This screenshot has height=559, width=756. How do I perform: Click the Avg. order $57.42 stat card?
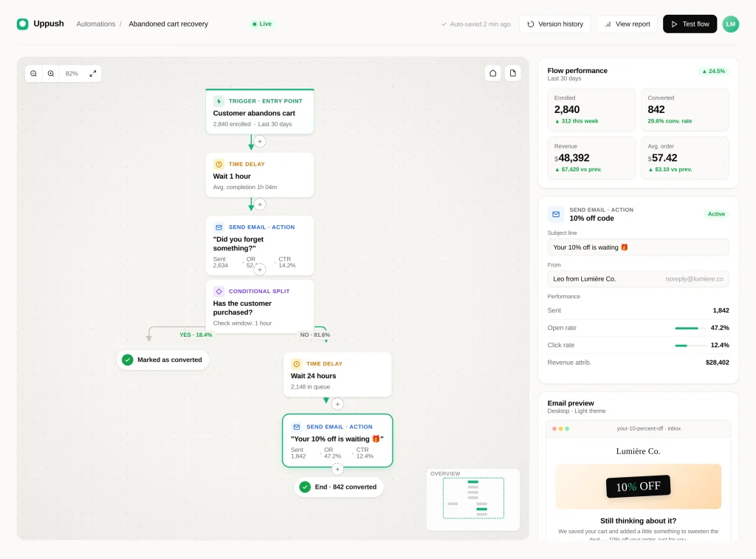point(684,158)
